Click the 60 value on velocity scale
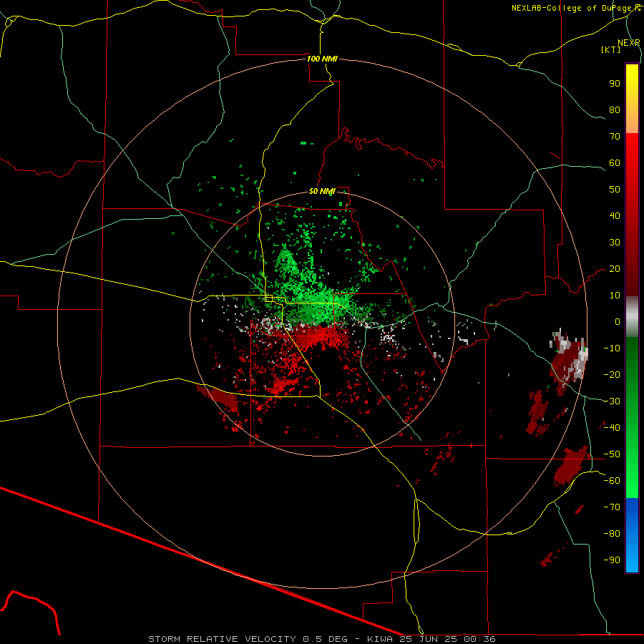This screenshot has width=644, height=644. pyautogui.click(x=615, y=163)
